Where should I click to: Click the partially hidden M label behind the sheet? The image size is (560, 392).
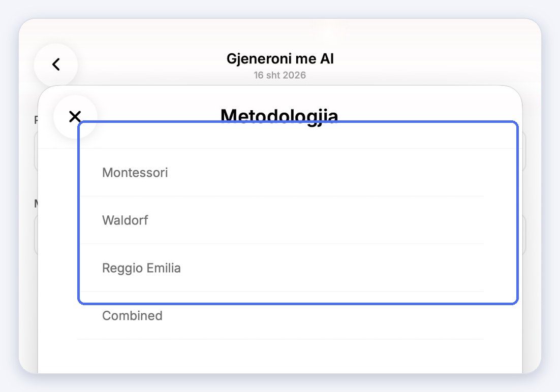click(x=36, y=204)
